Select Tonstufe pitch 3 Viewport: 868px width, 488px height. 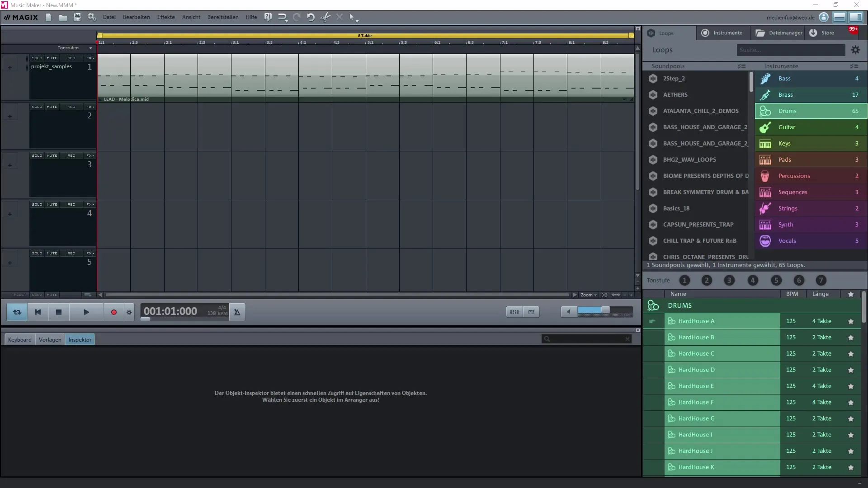pyautogui.click(x=729, y=281)
